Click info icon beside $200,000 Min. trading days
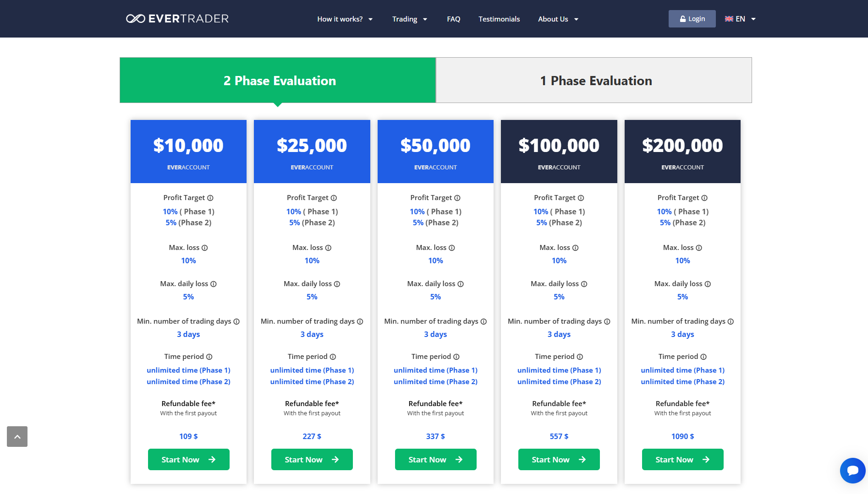 731,322
